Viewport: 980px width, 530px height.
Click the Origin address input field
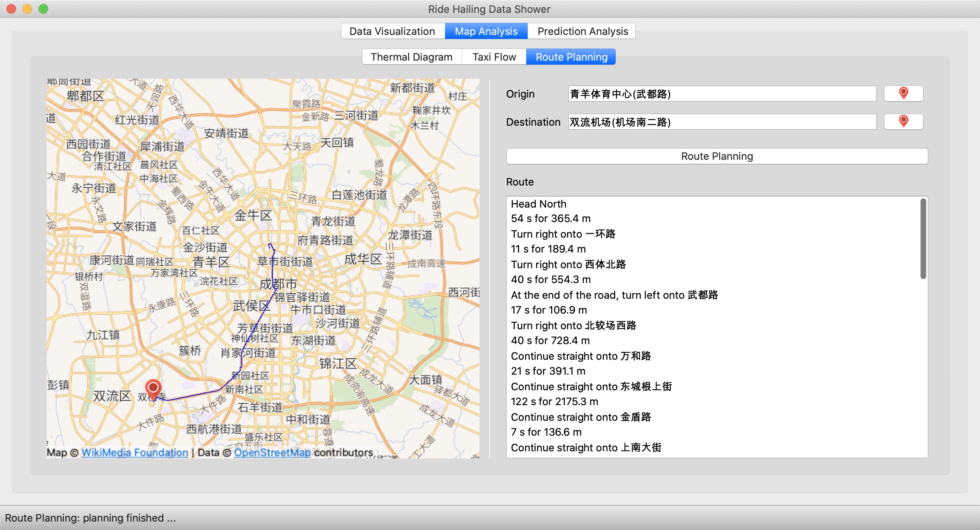722,94
